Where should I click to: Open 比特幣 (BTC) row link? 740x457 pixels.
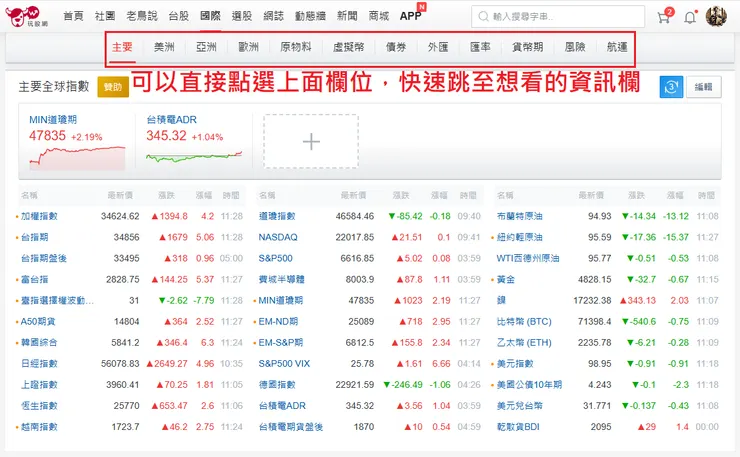pyautogui.click(x=524, y=322)
